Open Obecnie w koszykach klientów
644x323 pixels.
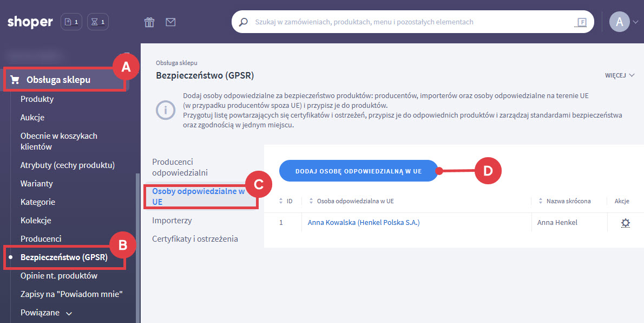point(59,141)
